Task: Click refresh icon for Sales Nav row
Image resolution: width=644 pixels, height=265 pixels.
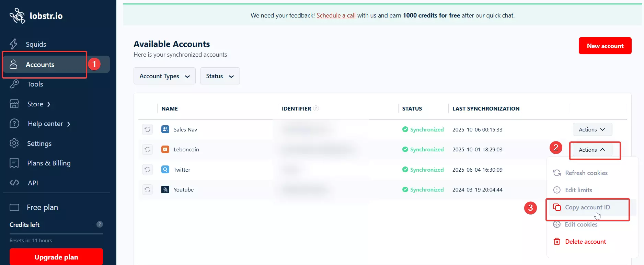Action: point(148,129)
